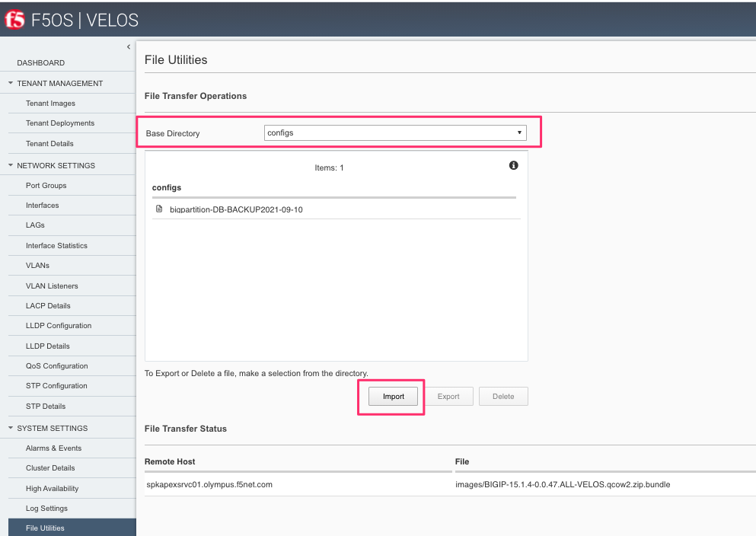
Task: Collapse the Tenant Management section
Action: [11, 83]
